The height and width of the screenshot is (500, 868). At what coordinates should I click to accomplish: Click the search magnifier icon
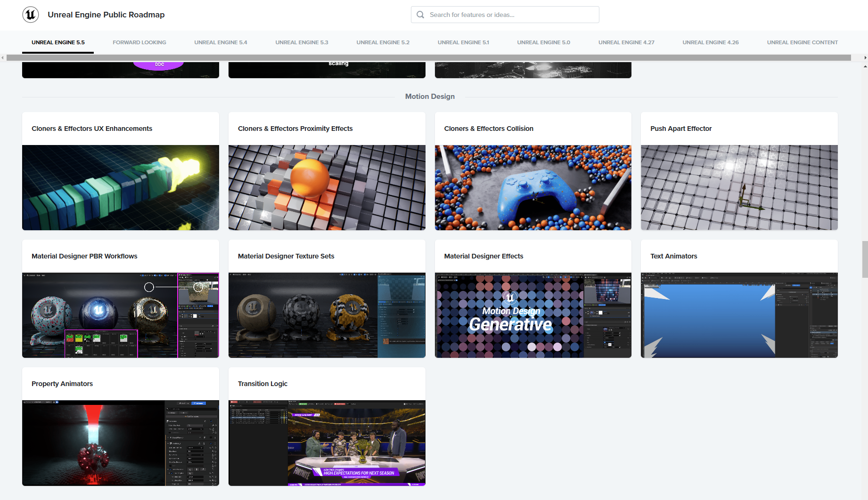pyautogui.click(x=420, y=15)
